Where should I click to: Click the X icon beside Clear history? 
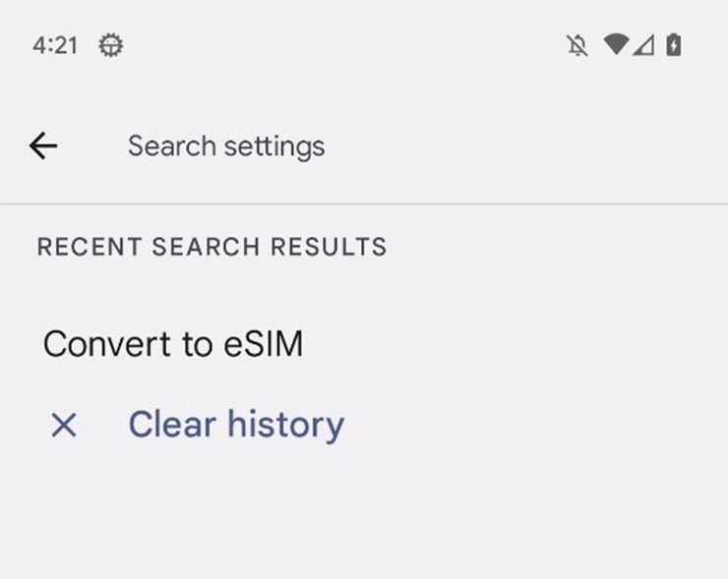tap(64, 425)
